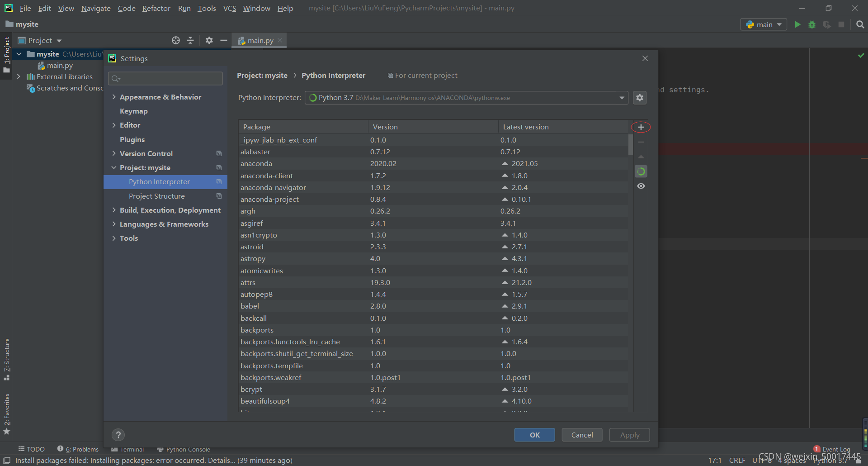Open the Project view dropdown
Screen dimensions: 868x466
click(x=40, y=40)
